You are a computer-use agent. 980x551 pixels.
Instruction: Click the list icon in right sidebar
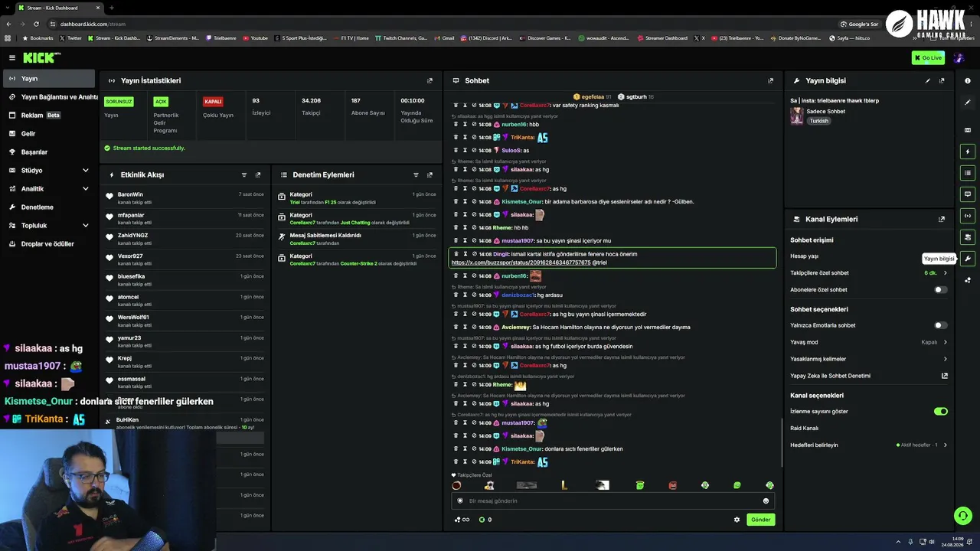(x=968, y=173)
